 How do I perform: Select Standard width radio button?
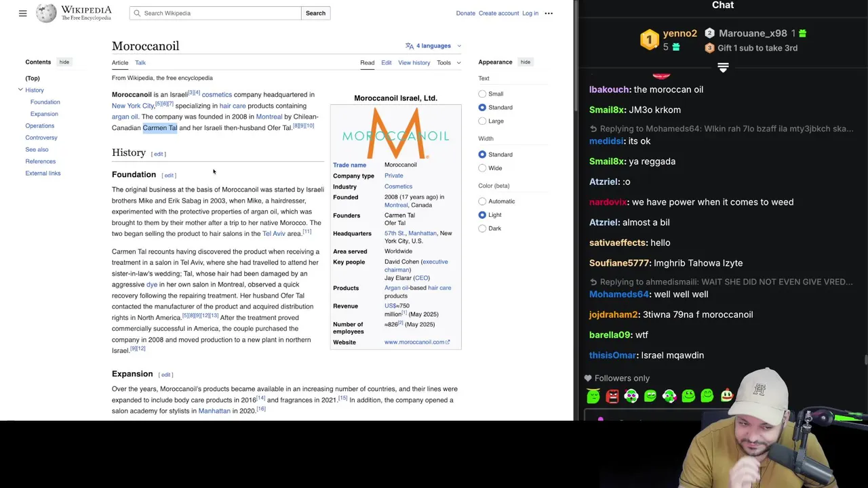pyautogui.click(x=482, y=155)
